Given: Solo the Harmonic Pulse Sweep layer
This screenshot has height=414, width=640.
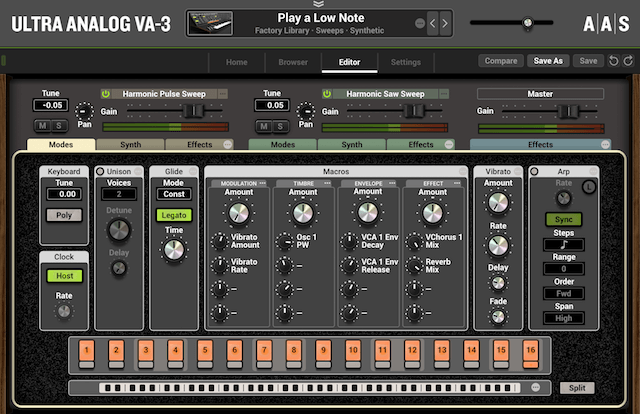Looking at the screenshot, I should click(59, 126).
